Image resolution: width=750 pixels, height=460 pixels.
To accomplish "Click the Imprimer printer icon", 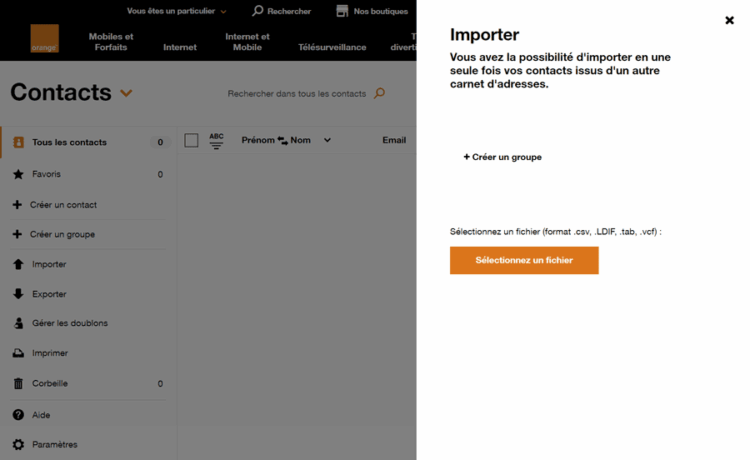I will coord(18,353).
